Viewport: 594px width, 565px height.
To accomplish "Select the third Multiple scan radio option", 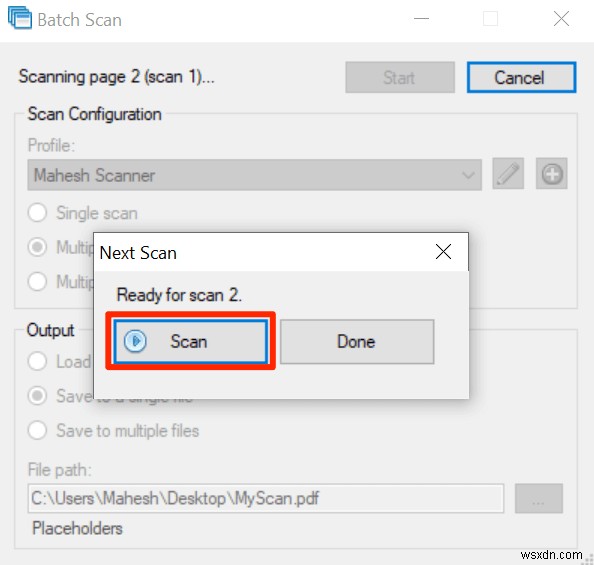I will coord(37,282).
